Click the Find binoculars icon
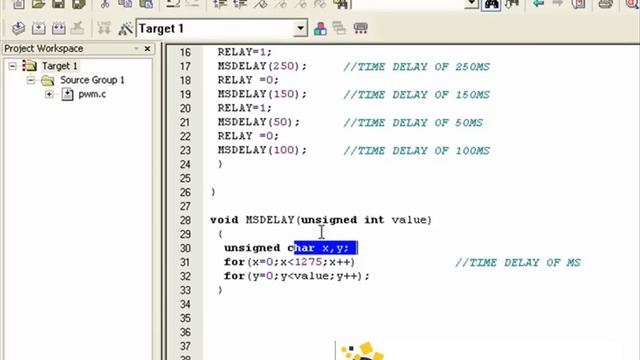 click(491, 4)
